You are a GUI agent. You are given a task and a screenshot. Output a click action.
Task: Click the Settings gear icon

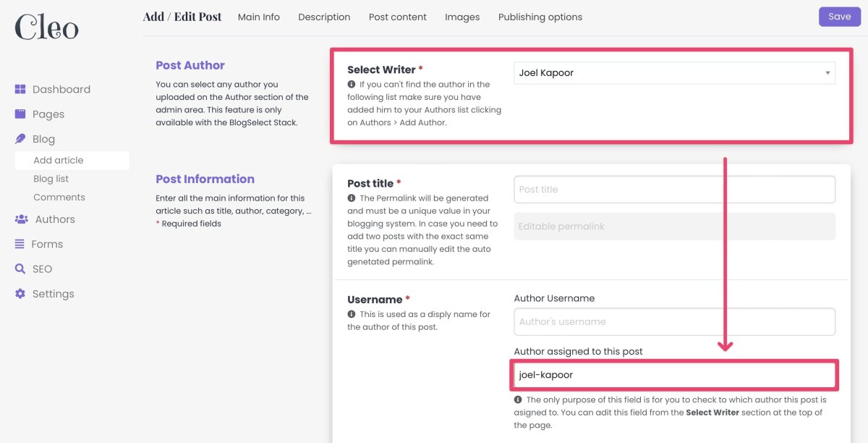pyautogui.click(x=20, y=294)
